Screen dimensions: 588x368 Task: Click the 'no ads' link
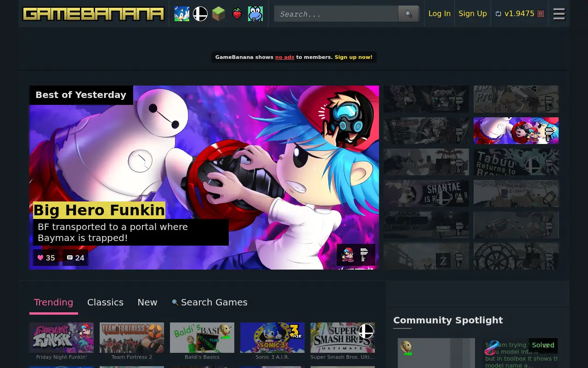[285, 57]
